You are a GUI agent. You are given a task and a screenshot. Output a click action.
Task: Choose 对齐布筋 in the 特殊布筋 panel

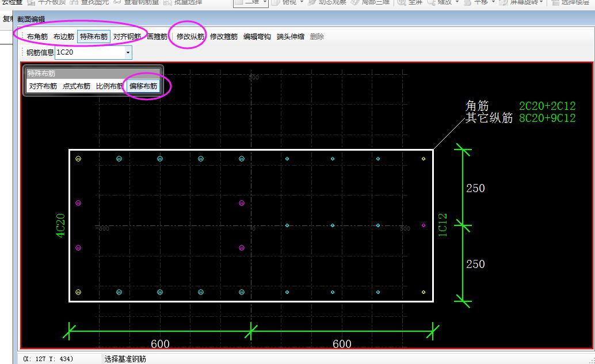43,86
